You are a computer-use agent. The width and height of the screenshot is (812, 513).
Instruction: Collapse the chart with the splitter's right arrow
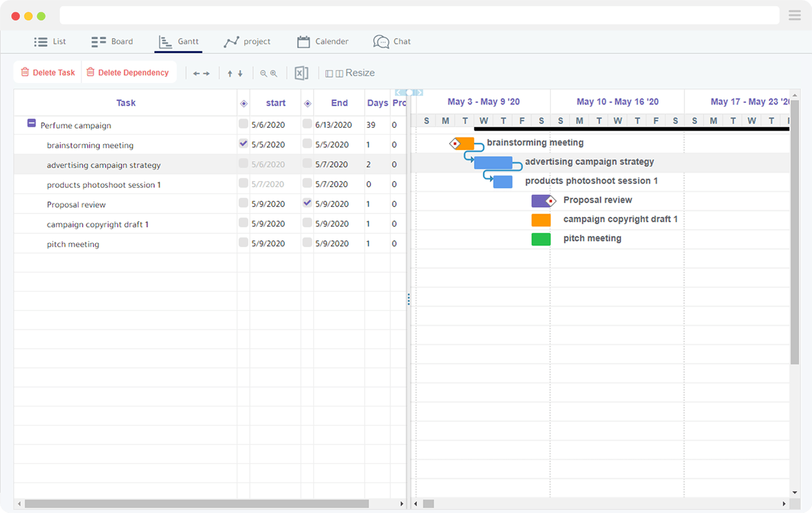click(x=420, y=92)
